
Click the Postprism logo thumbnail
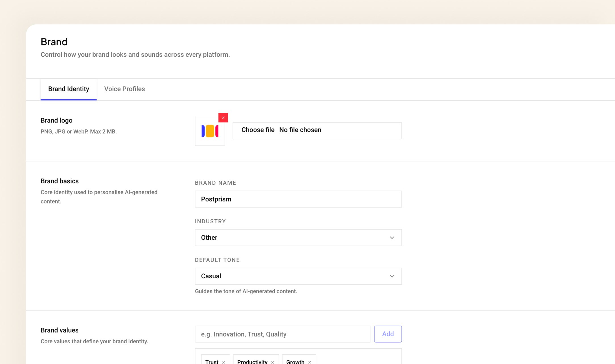tap(210, 131)
